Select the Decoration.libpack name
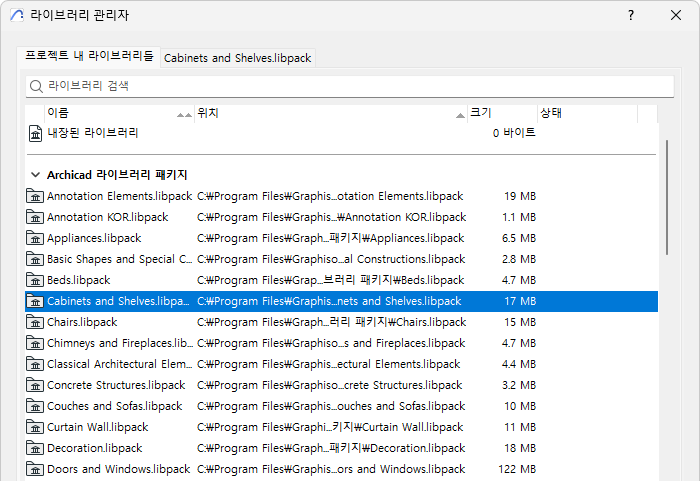Viewport: 700px width, 481px height. (x=95, y=448)
